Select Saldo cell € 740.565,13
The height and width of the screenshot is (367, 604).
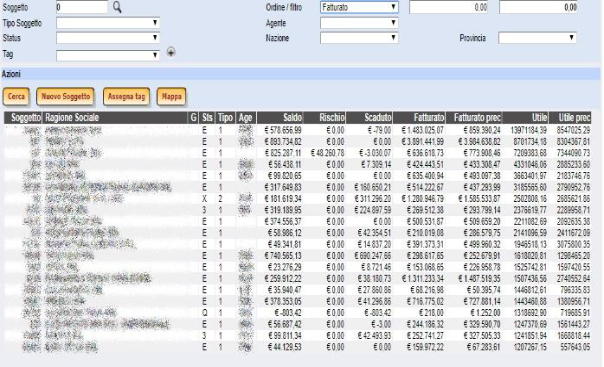(283, 256)
